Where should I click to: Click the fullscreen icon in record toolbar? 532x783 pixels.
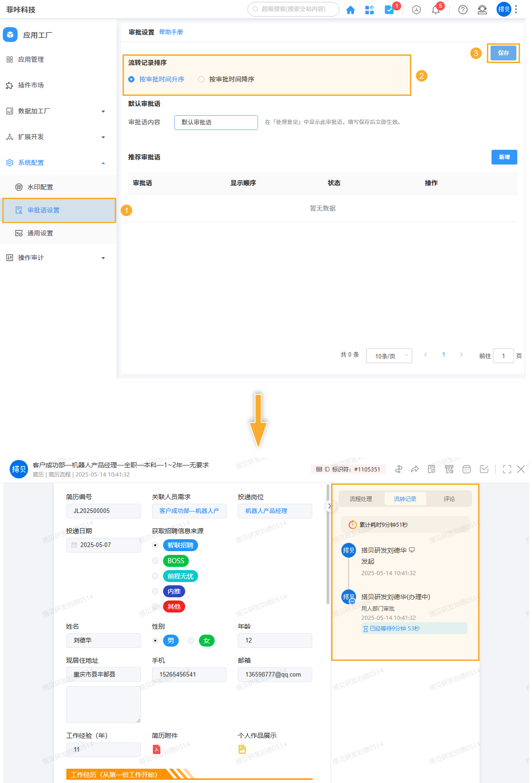coord(507,469)
